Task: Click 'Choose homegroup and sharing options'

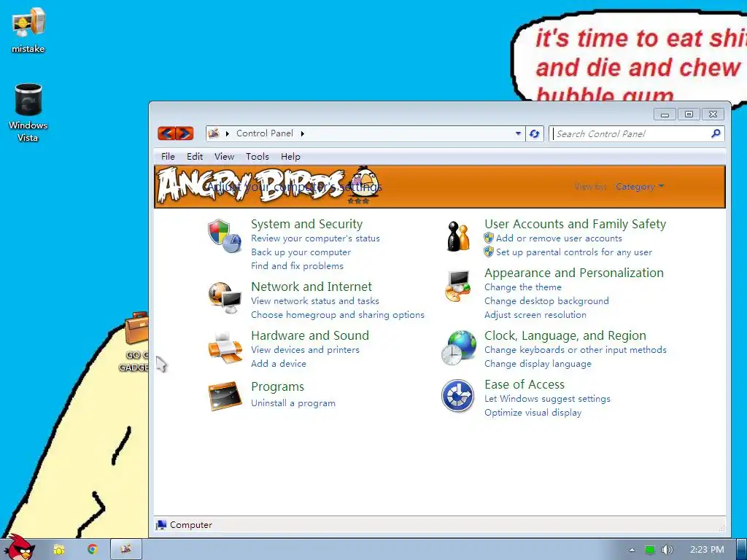Action: click(337, 315)
